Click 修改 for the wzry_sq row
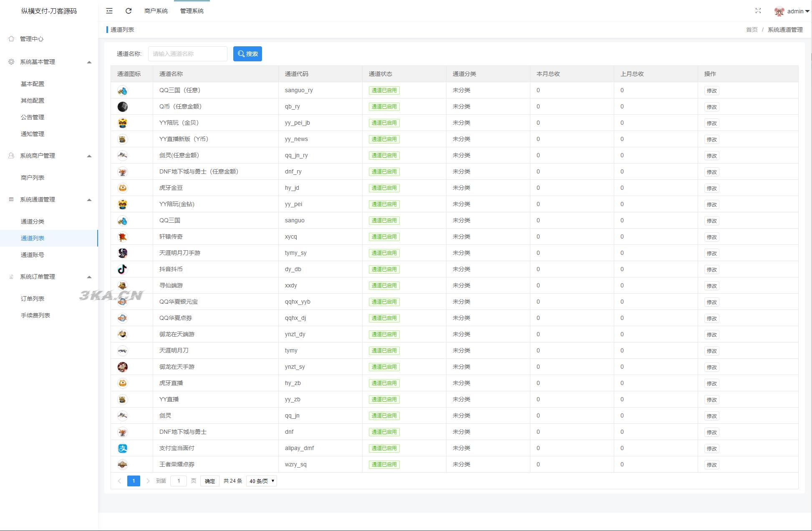 [711, 465]
